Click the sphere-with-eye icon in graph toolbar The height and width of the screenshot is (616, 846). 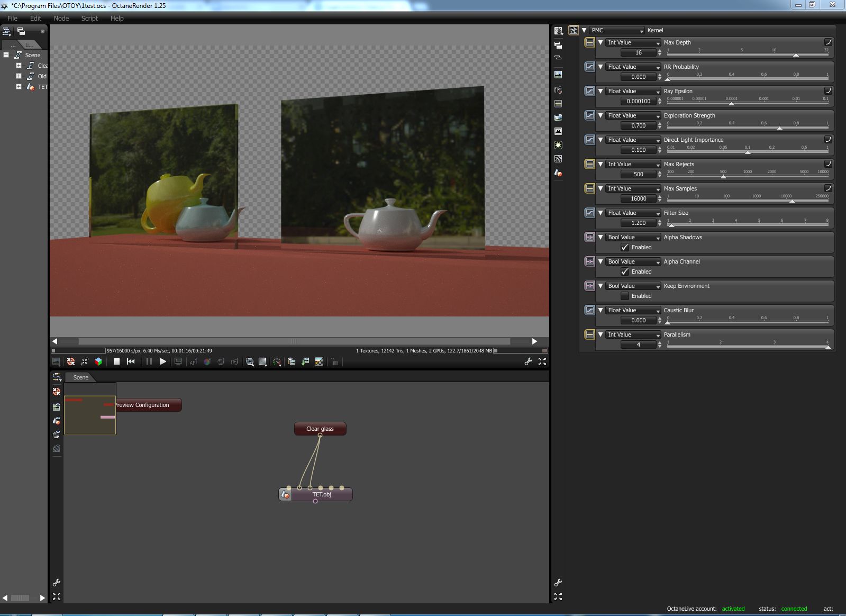tap(57, 435)
